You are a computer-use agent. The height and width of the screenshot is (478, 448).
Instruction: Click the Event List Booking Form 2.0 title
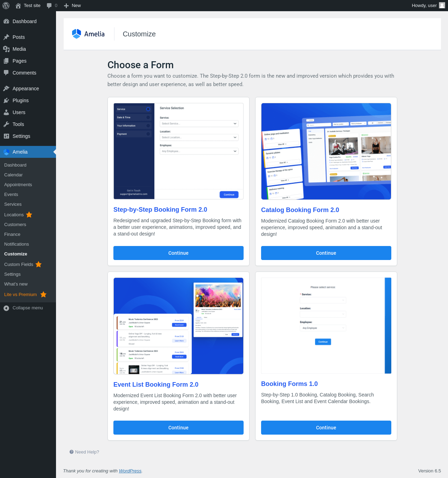point(156,385)
